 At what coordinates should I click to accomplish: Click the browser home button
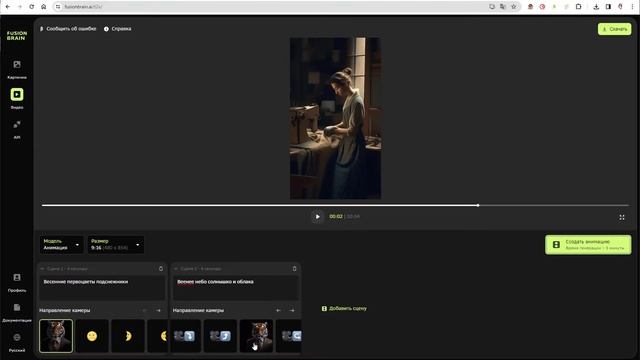point(44,7)
